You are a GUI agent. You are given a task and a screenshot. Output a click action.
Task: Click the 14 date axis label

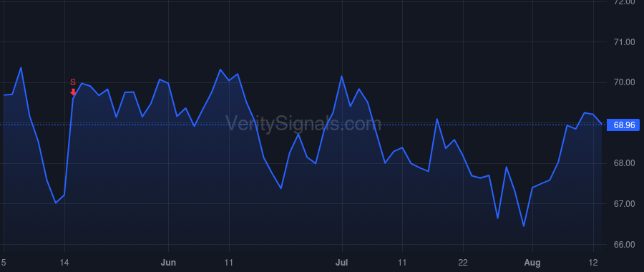[x=64, y=263]
